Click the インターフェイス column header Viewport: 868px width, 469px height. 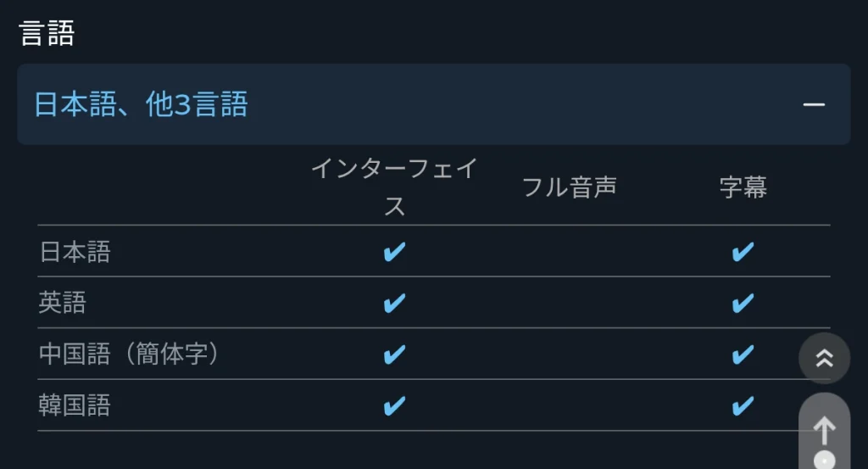[x=394, y=187]
